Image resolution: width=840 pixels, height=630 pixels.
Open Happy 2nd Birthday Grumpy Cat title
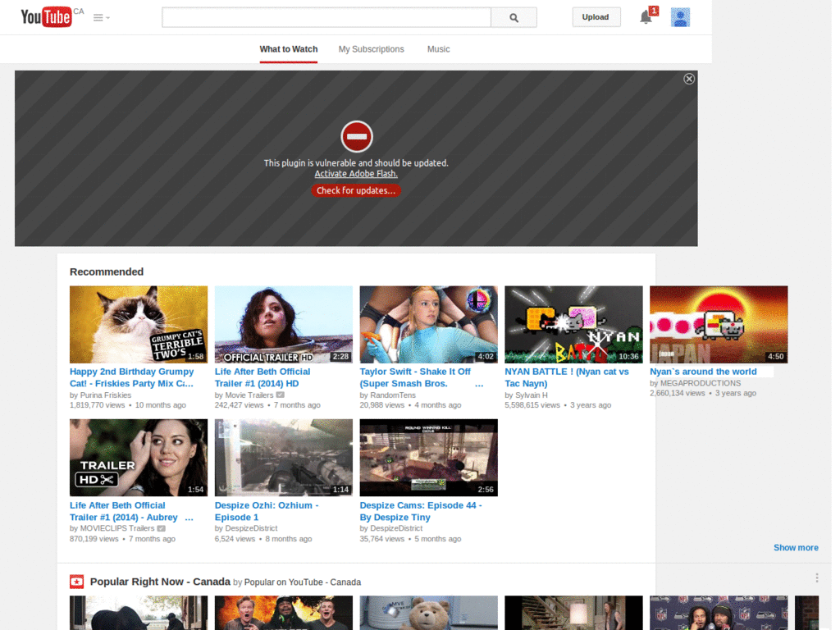[x=132, y=377]
